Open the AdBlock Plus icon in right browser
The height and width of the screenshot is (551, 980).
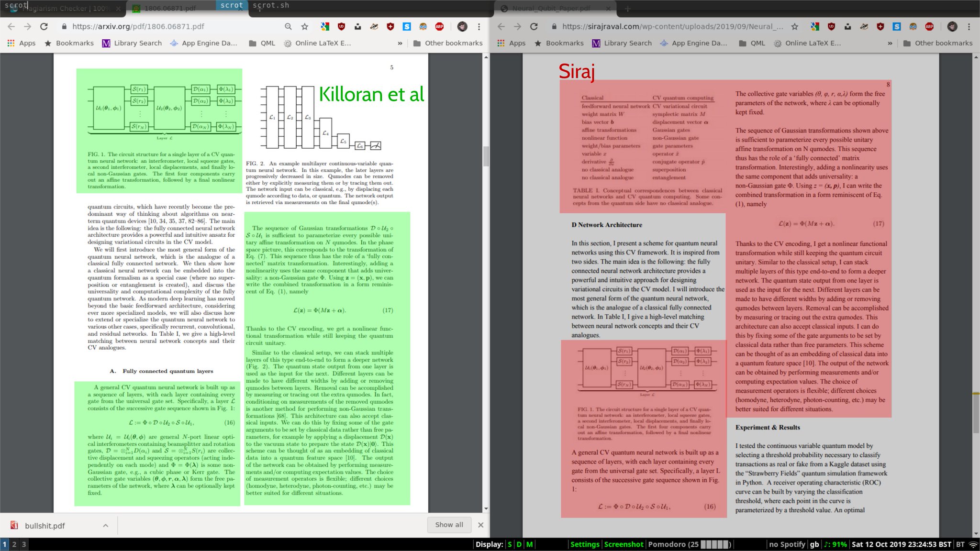point(929,26)
